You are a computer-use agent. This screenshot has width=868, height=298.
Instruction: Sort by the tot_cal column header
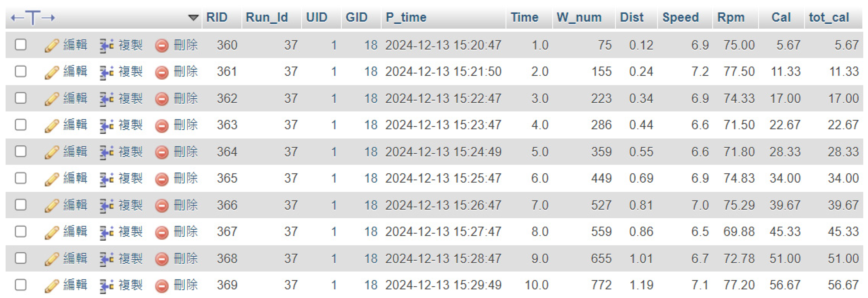(x=829, y=17)
